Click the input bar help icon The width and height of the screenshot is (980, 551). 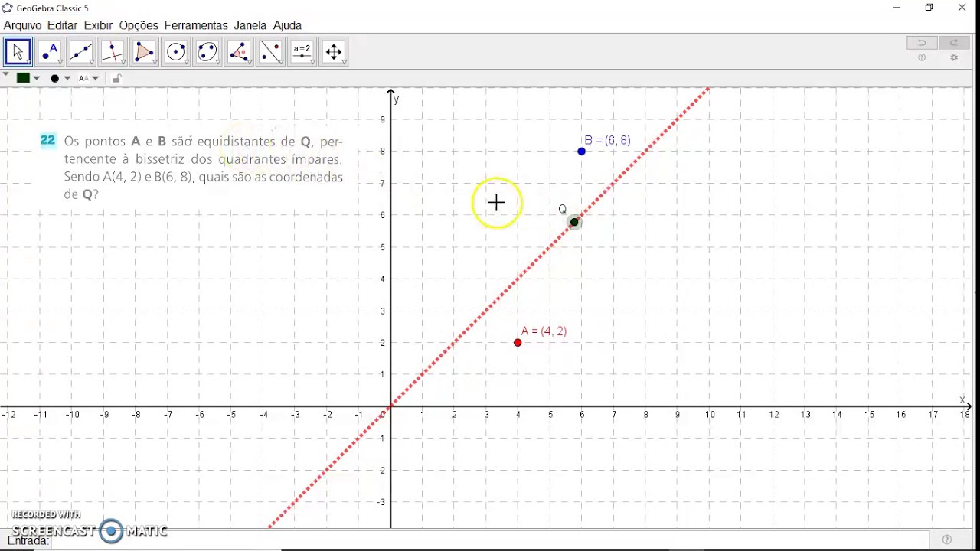point(947,540)
